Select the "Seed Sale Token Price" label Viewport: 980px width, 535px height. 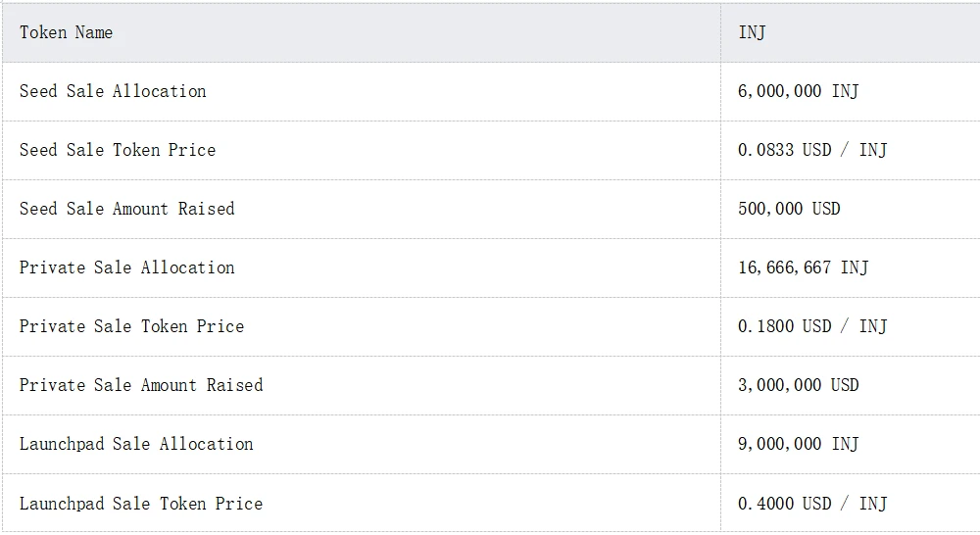point(118,150)
